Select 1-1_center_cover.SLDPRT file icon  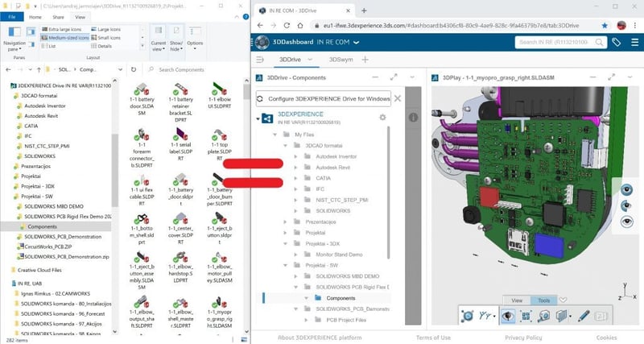(x=180, y=218)
